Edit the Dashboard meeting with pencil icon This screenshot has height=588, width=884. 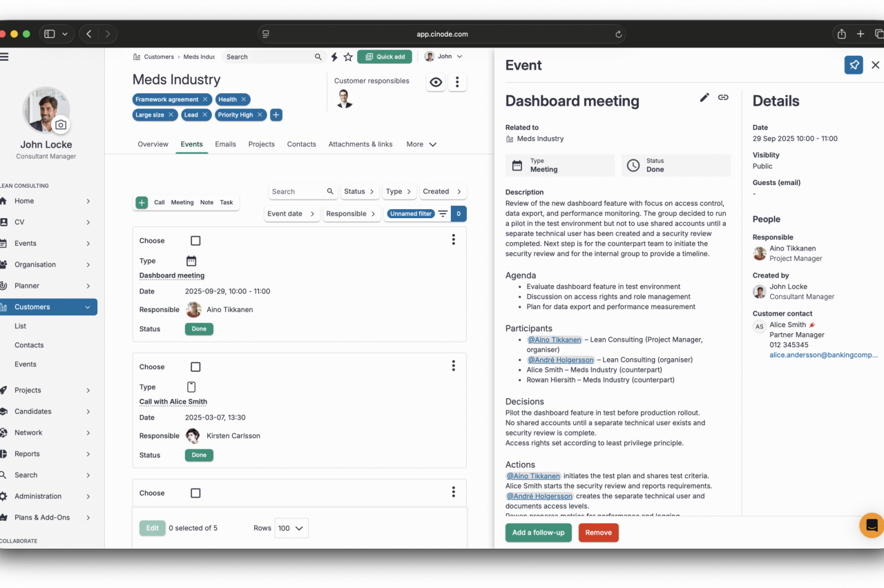coord(704,97)
